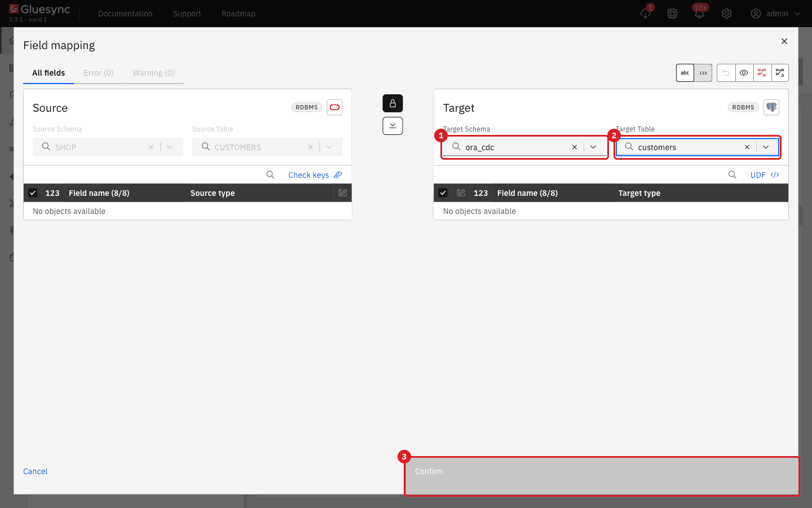This screenshot has height=508, width=812.
Task: Click the collapse arrow button below the lock
Action: tap(392, 126)
